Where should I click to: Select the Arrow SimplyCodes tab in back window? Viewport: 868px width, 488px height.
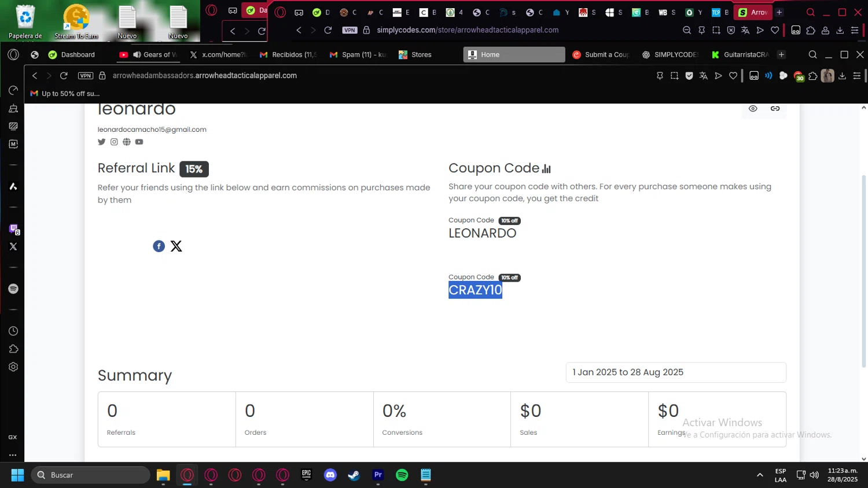click(753, 12)
